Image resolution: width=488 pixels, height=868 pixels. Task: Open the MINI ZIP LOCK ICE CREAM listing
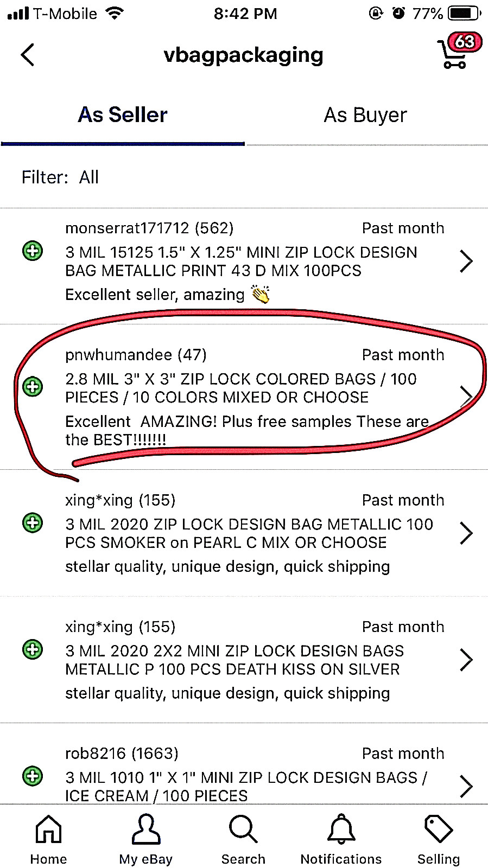click(x=246, y=786)
